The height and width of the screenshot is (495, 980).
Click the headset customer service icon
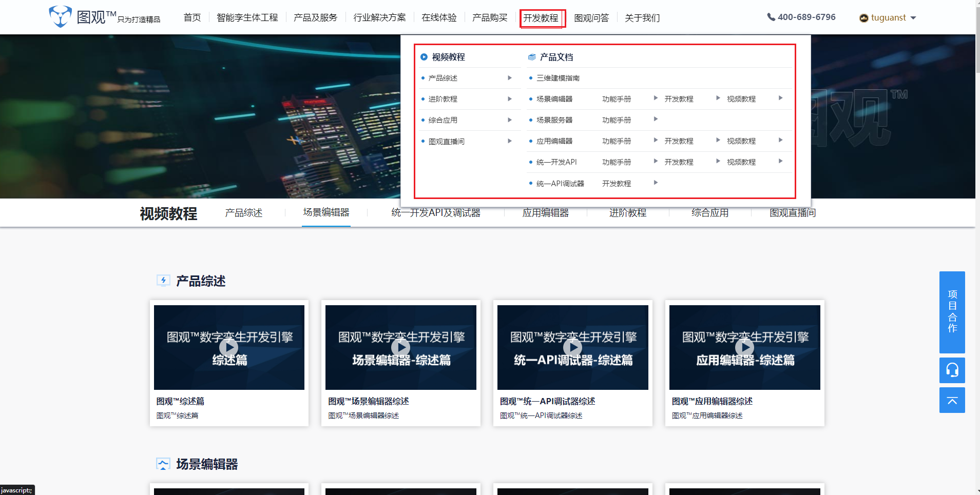click(x=952, y=370)
